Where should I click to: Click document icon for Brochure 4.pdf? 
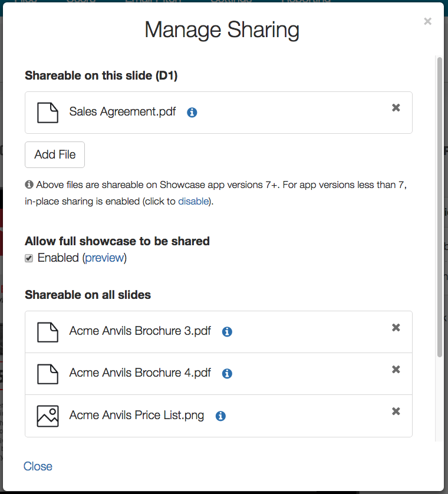pyautogui.click(x=48, y=374)
